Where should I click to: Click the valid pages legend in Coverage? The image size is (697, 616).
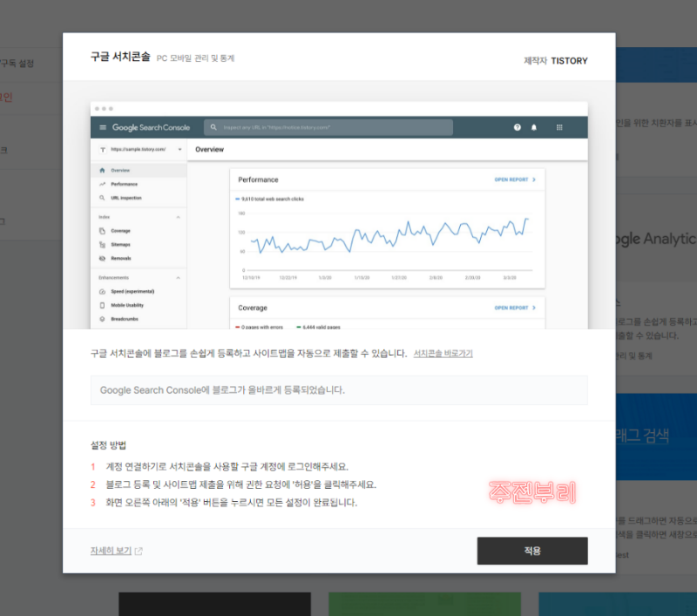[318, 327]
